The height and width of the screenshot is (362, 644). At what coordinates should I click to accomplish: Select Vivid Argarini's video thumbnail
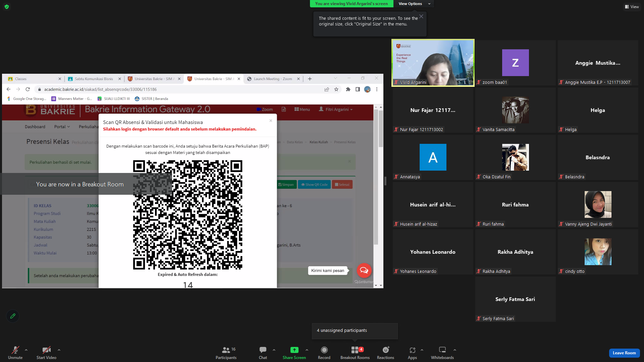433,63
